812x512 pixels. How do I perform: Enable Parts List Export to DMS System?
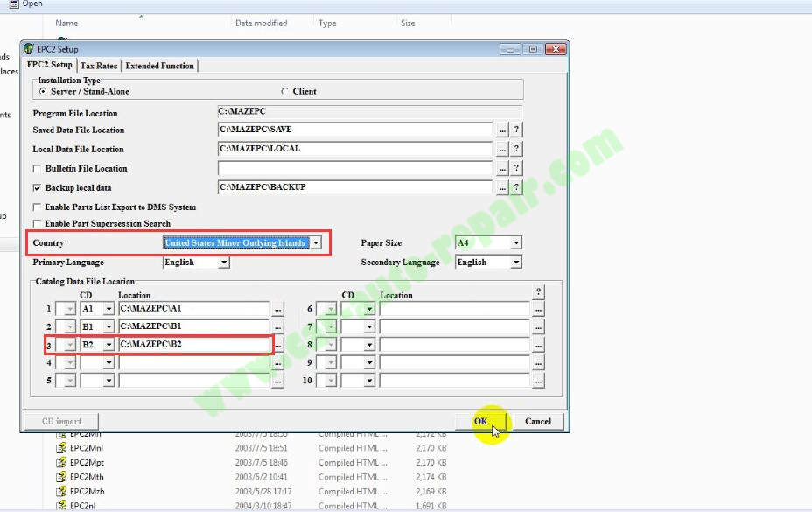click(x=37, y=207)
